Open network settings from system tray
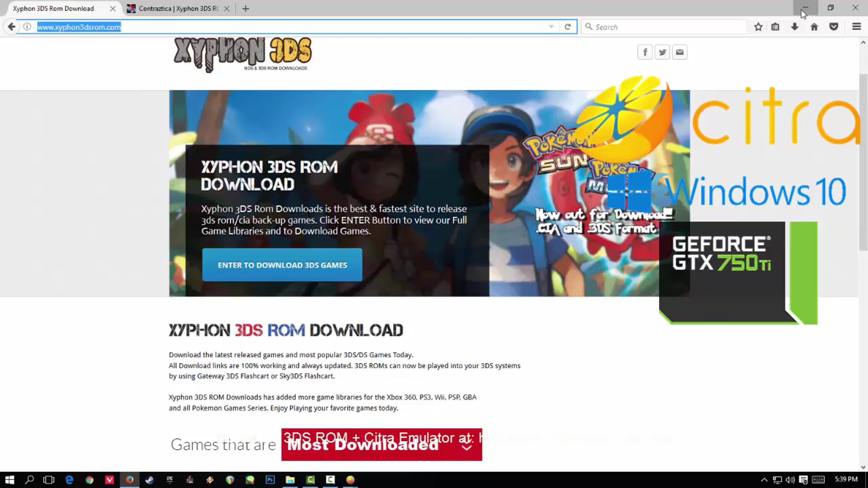868x488 pixels. tap(777, 480)
